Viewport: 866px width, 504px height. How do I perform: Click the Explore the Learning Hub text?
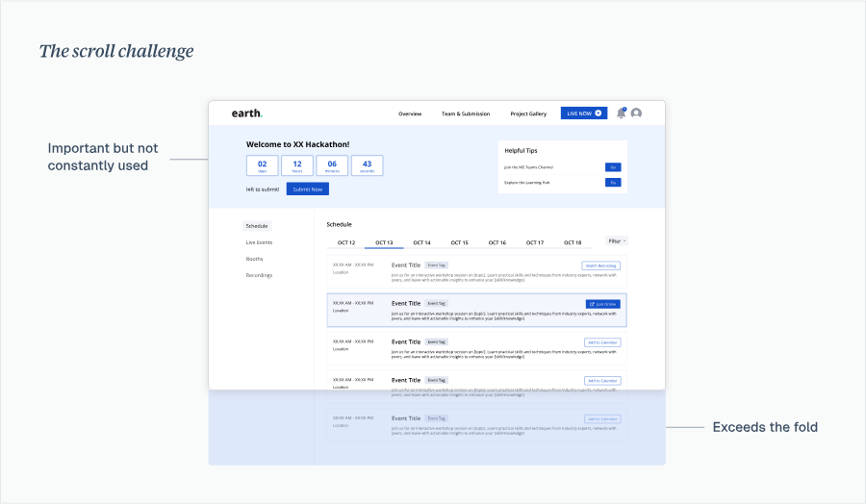pos(527,182)
